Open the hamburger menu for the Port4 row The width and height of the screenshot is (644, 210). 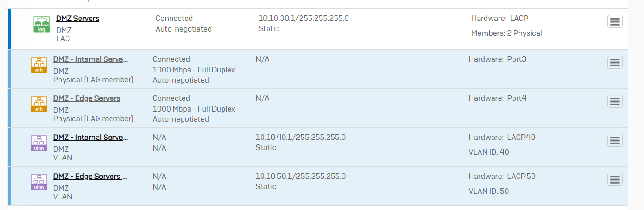[615, 101]
